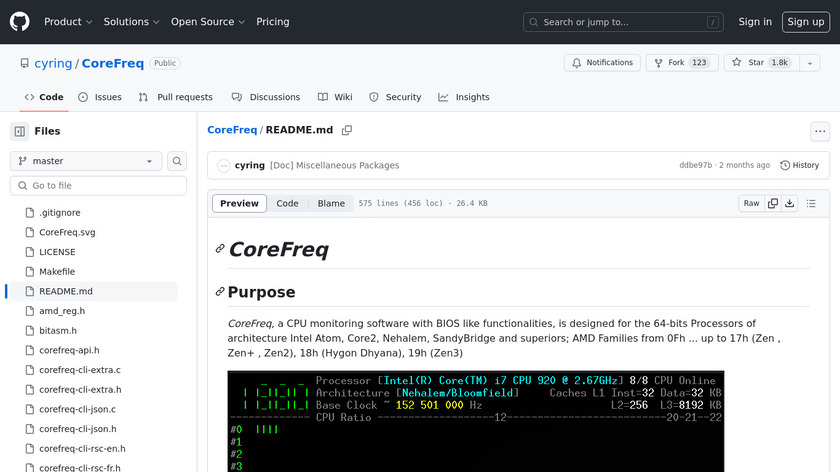Open the LICENSE file
Image resolution: width=840 pixels, height=472 pixels.
pos(57,252)
